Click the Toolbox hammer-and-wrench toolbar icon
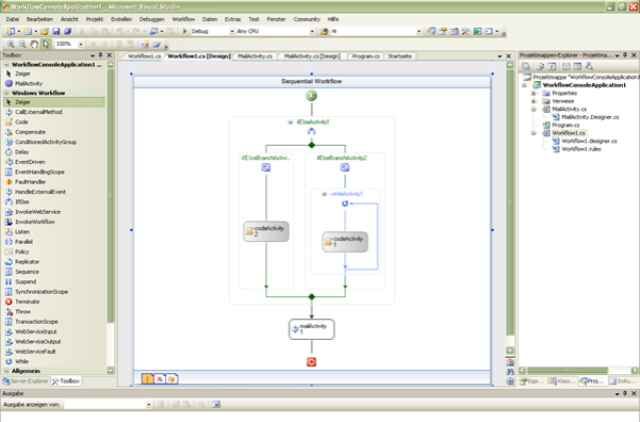This screenshot has height=422, width=640. click(466, 31)
